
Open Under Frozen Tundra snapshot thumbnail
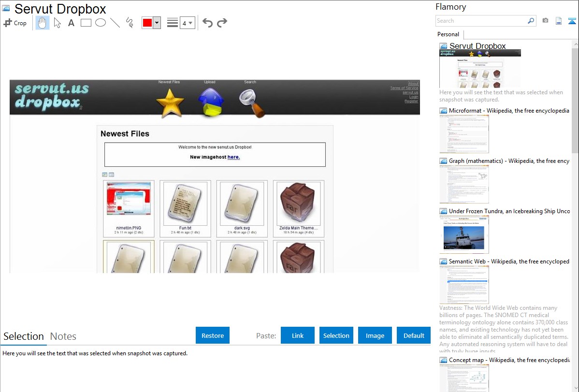464,234
